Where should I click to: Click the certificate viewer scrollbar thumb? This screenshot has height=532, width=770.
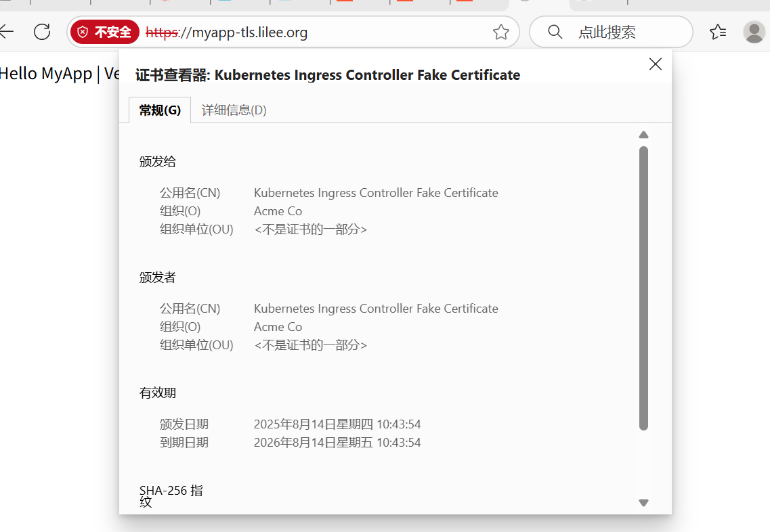point(644,288)
